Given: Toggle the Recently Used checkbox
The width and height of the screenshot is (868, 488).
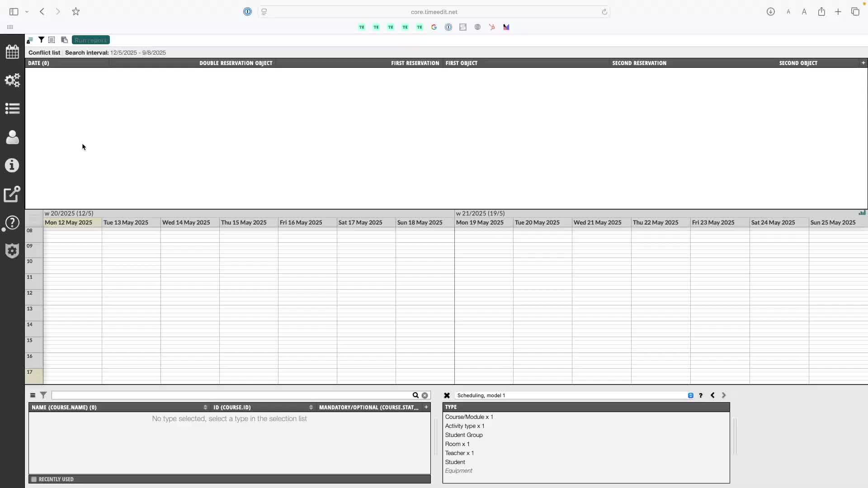Looking at the screenshot, I should (x=34, y=479).
